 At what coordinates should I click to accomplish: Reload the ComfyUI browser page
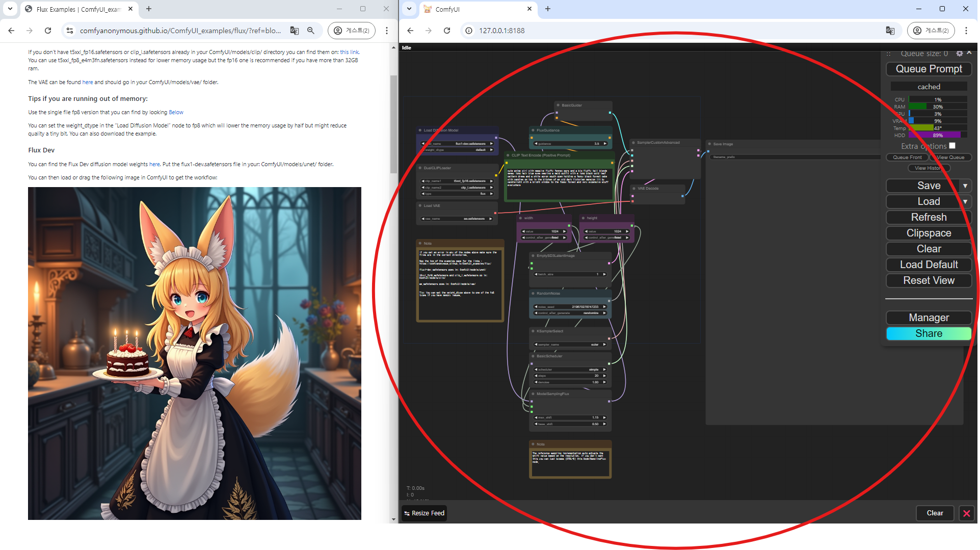point(447,31)
